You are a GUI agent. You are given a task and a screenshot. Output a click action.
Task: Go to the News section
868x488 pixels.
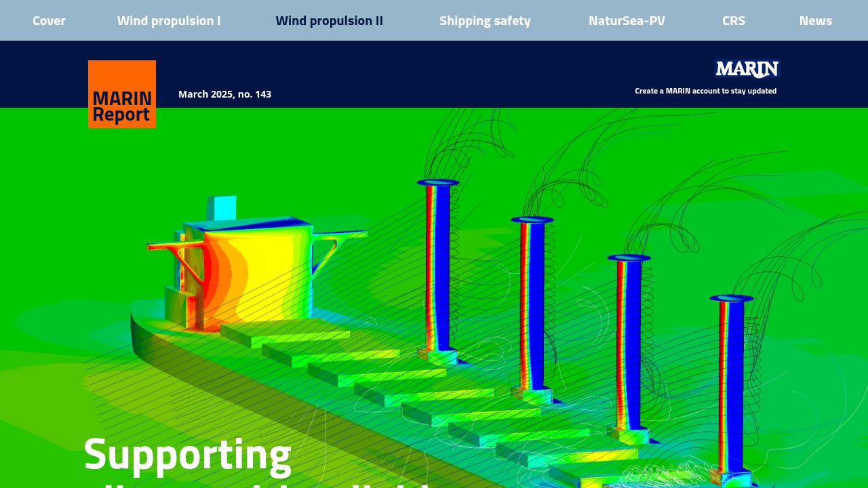816,20
